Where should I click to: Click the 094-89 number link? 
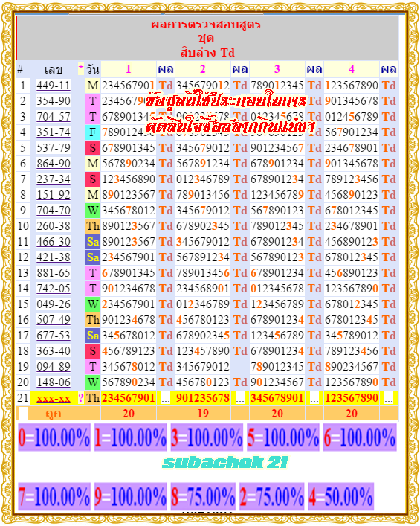pos(54,367)
